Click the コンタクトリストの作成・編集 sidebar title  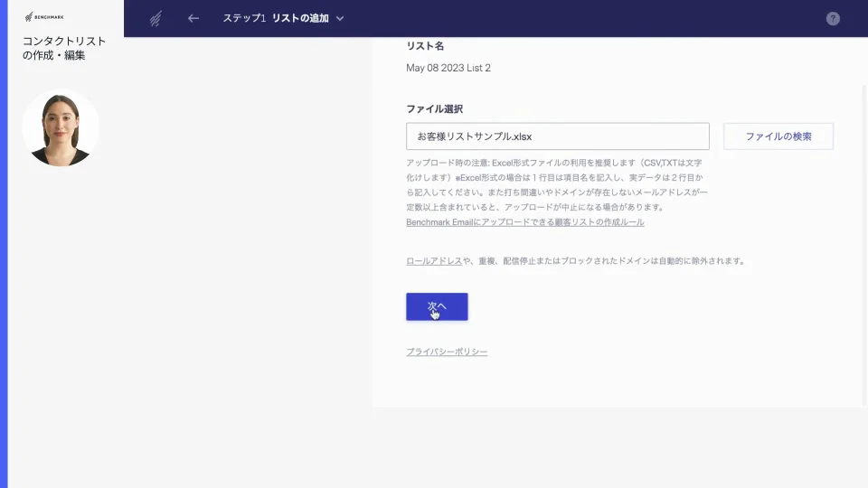click(x=63, y=48)
